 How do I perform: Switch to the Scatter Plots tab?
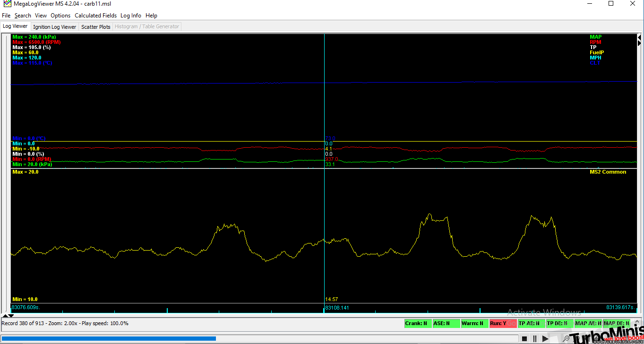tap(95, 27)
